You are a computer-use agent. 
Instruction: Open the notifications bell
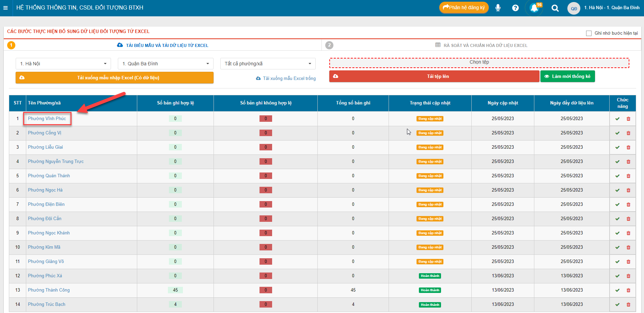[534, 8]
